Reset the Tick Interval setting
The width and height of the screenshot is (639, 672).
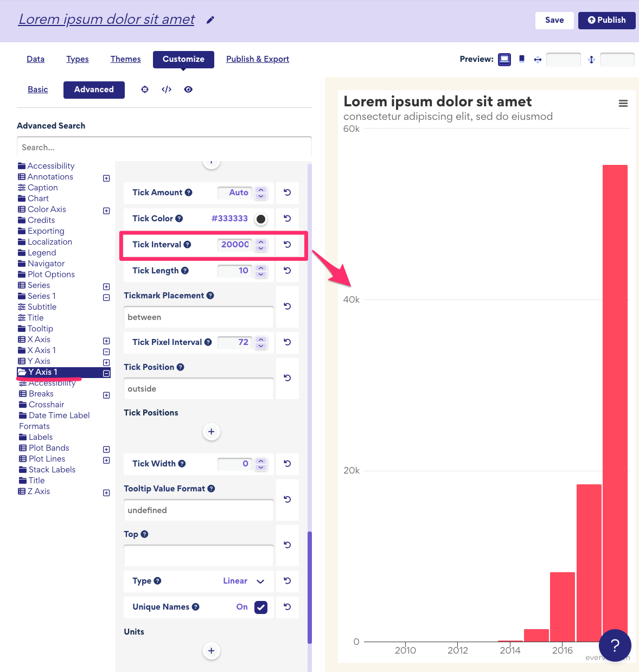click(x=287, y=245)
